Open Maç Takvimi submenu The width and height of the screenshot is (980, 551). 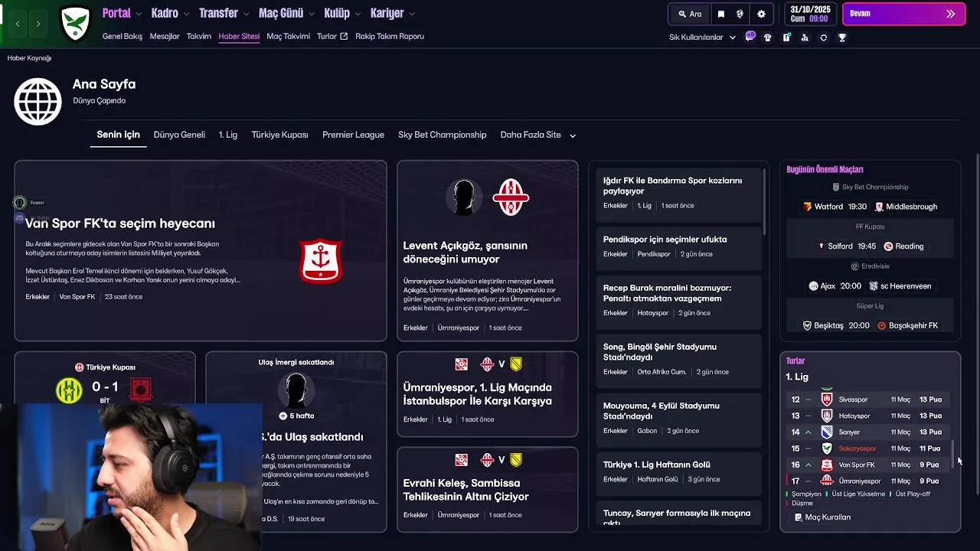point(288,36)
